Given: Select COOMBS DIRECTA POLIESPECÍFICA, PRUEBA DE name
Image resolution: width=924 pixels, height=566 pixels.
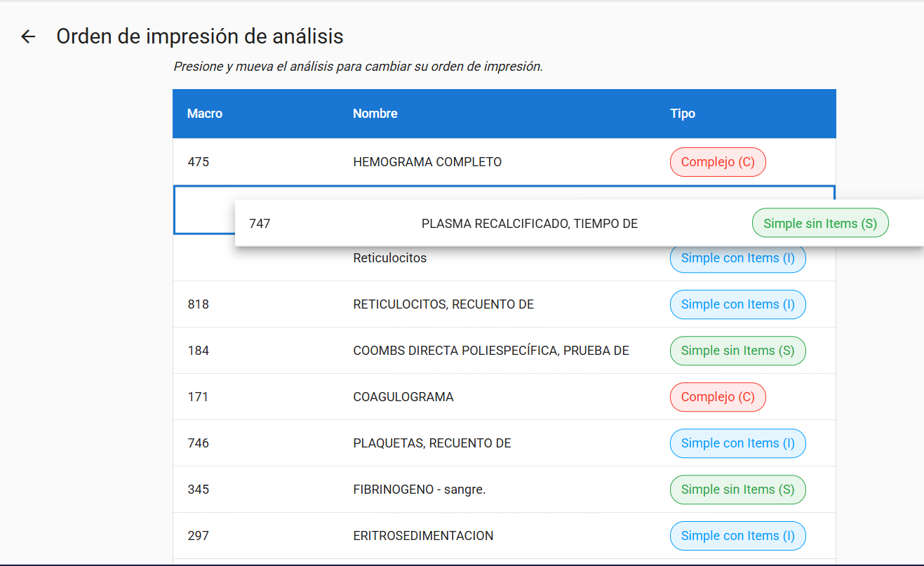Looking at the screenshot, I should [491, 351].
